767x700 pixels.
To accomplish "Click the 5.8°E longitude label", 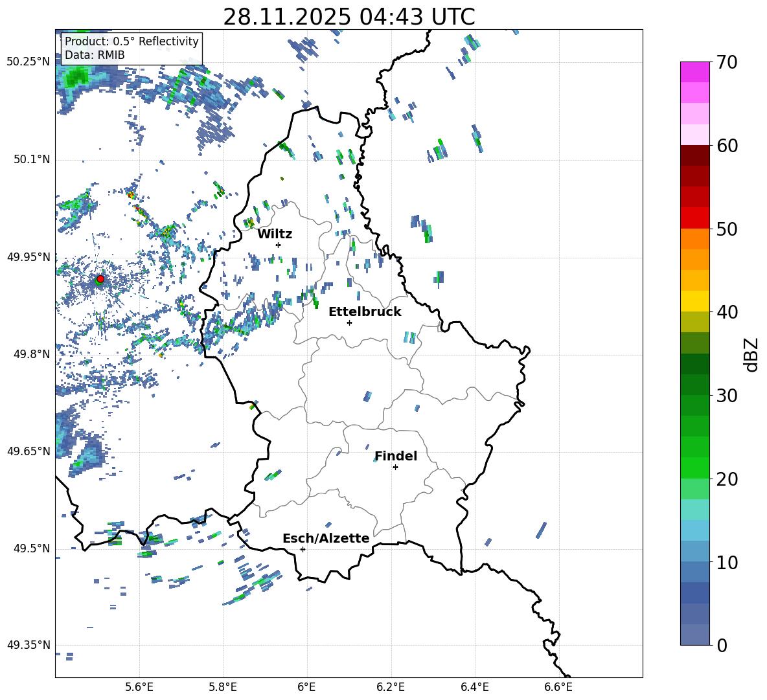I will 223,687.
